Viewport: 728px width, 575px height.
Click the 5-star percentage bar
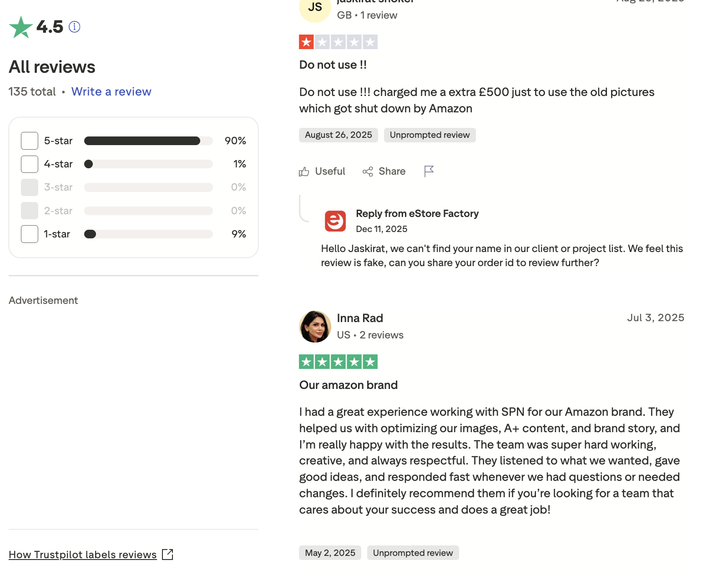coord(148,141)
